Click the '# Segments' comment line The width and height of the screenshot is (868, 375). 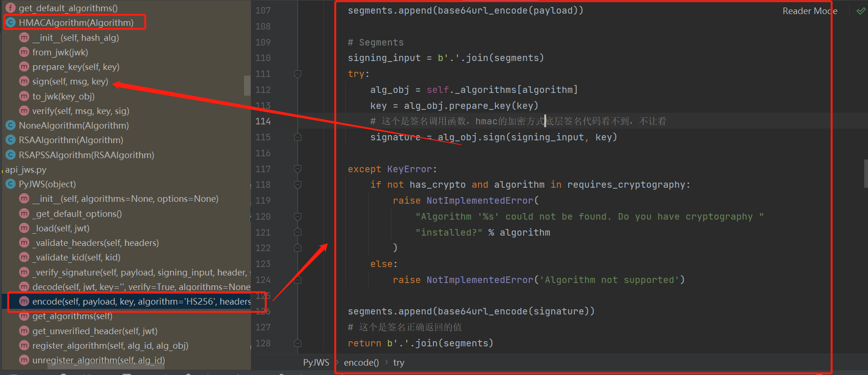(x=375, y=42)
